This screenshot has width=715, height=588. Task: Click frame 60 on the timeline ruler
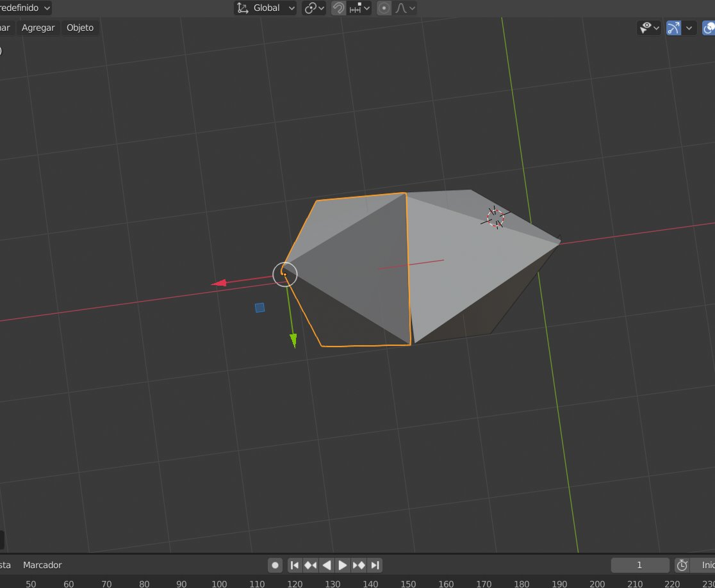click(x=69, y=584)
